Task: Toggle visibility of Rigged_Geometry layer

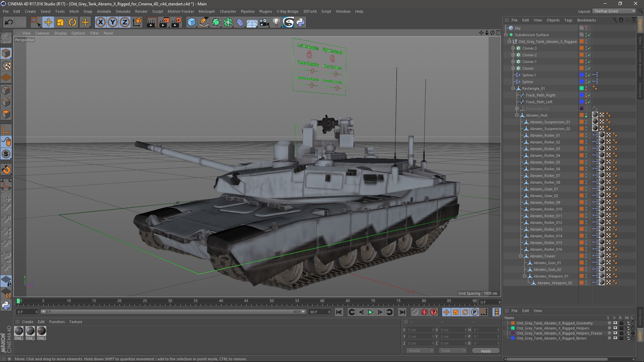Action: 615,323
